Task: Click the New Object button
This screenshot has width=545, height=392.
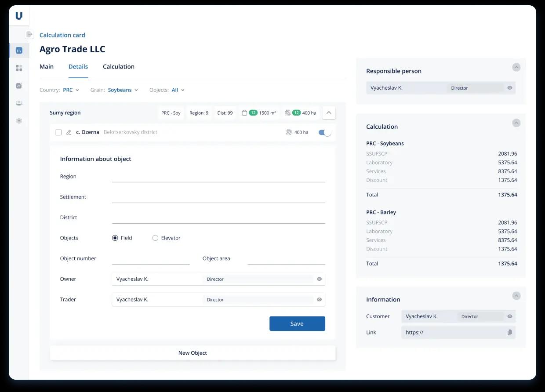Action: point(193,353)
